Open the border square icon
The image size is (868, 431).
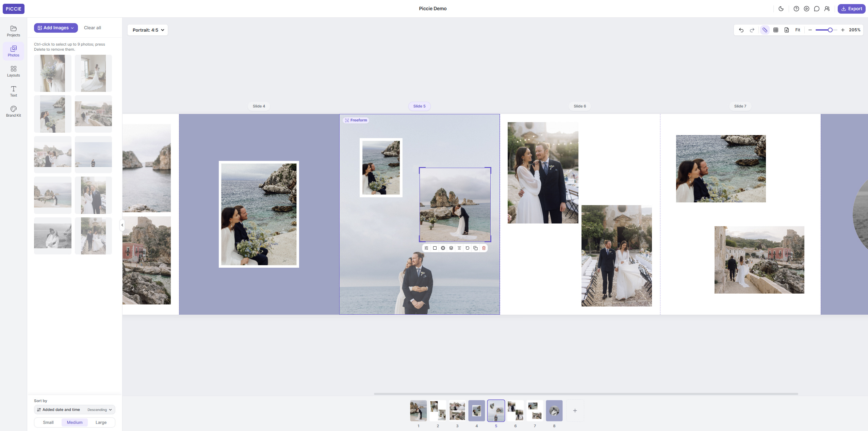point(435,248)
